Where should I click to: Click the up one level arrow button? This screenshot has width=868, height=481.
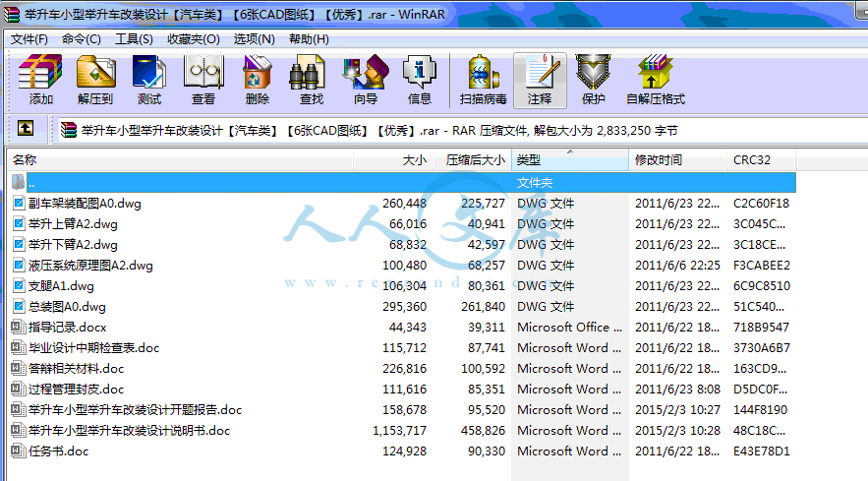point(26,129)
